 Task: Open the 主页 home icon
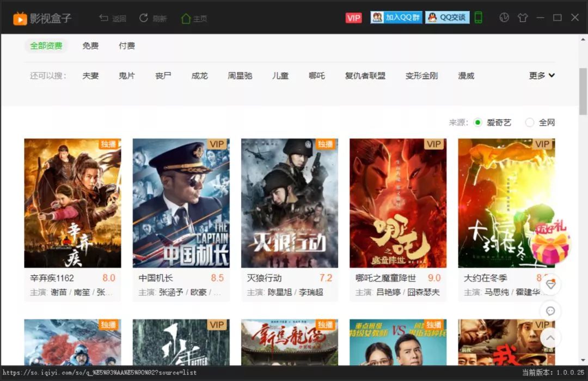[x=186, y=19]
